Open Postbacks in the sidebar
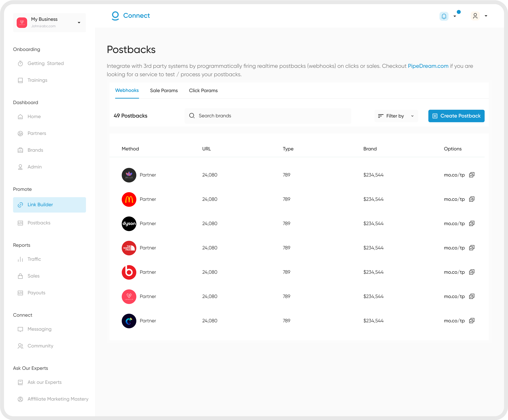This screenshot has height=420, width=508. click(34, 223)
